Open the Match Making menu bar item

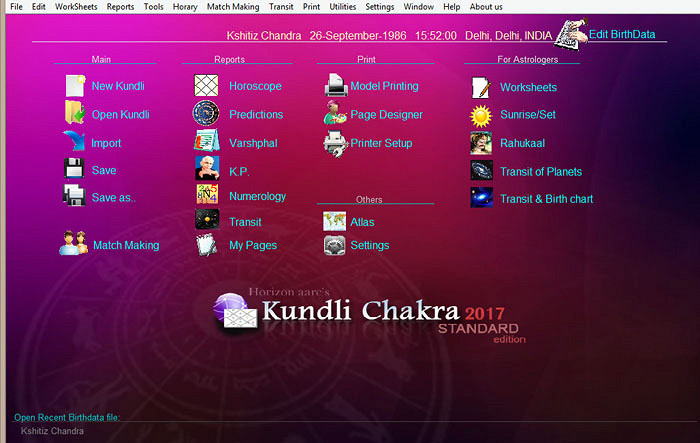[233, 7]
